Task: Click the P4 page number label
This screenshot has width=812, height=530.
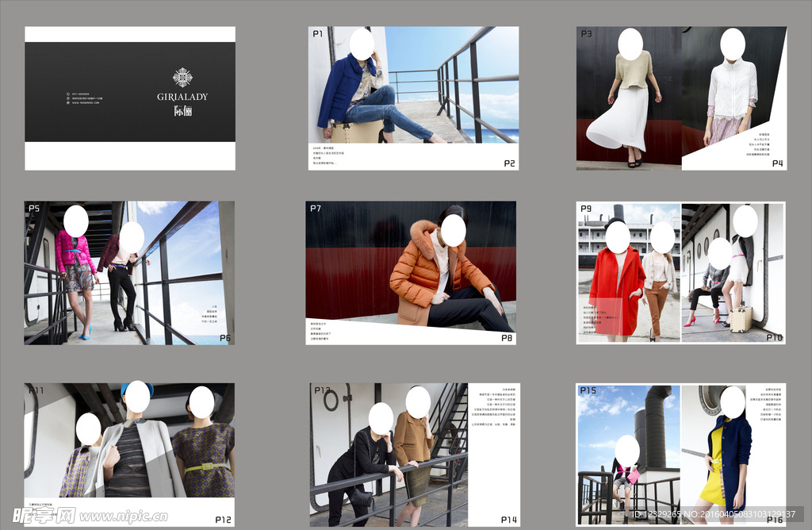Action: tap(778, 163)
